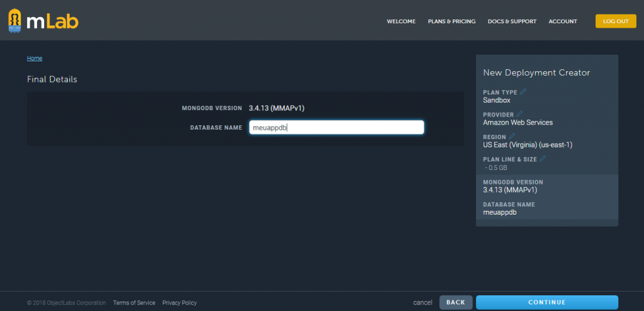Open the Terms of Service link
Screen dimensions: 644x311
[134, 303]
